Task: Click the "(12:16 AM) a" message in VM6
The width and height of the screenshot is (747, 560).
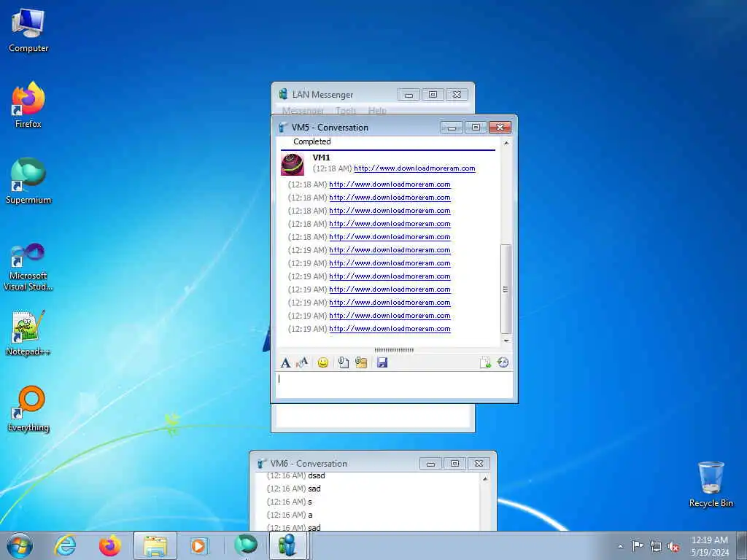Action: (290, 516)
